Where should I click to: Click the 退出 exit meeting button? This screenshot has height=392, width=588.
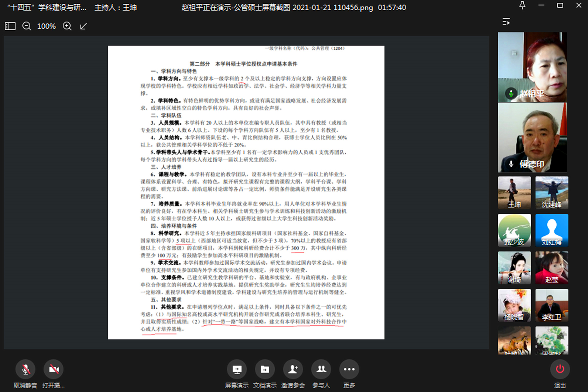click(560, 369)
